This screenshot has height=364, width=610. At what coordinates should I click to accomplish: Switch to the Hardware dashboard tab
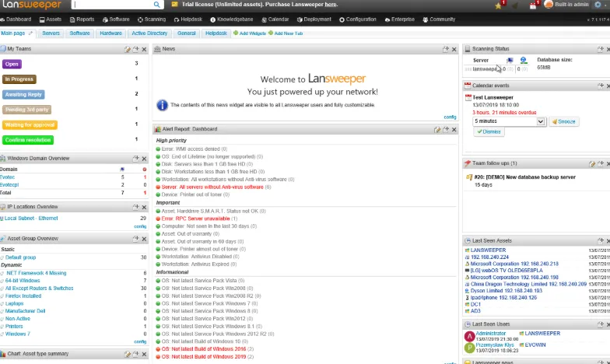coord(110,33)
